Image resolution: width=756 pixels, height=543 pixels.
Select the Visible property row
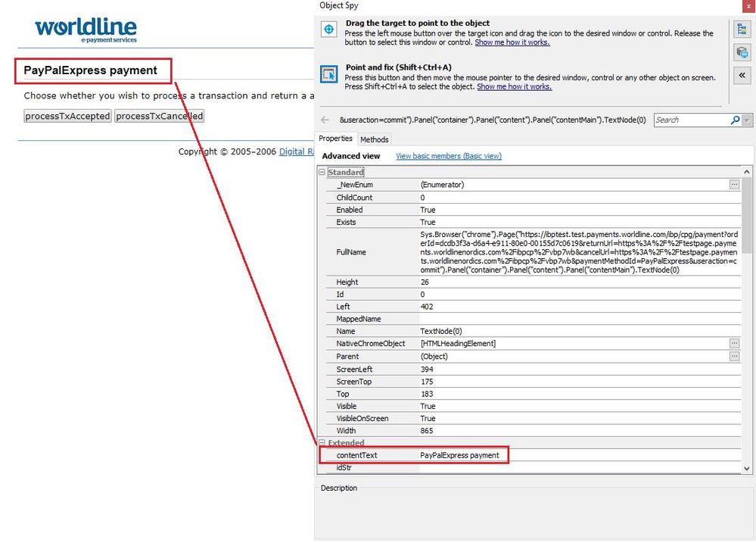[x=533, y=406]
